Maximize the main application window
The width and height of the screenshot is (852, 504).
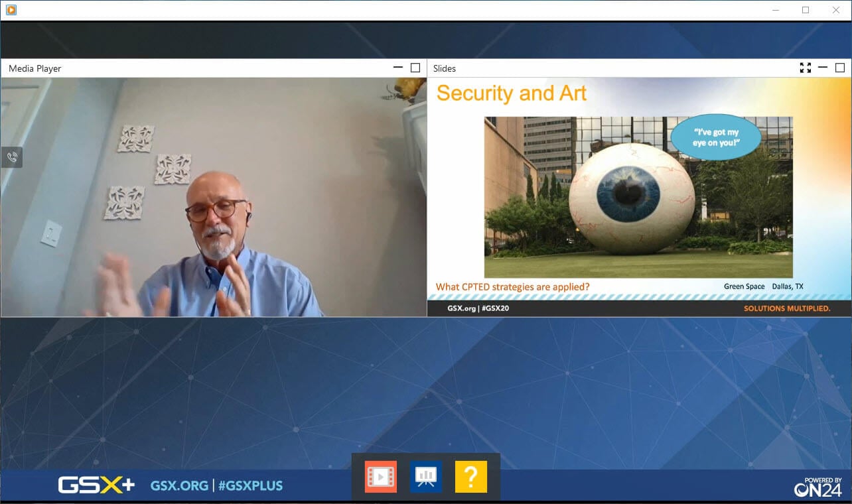coord(806,10)
